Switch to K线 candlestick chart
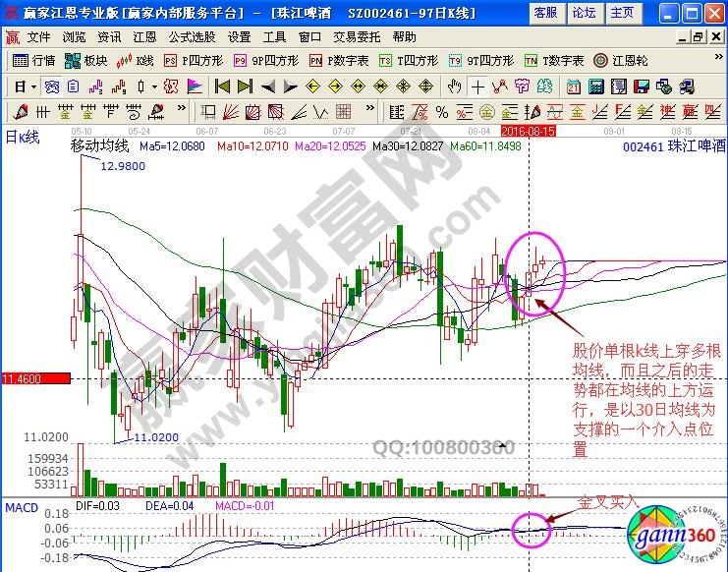The height and width of the screenshot is (572, 728). 136,61
